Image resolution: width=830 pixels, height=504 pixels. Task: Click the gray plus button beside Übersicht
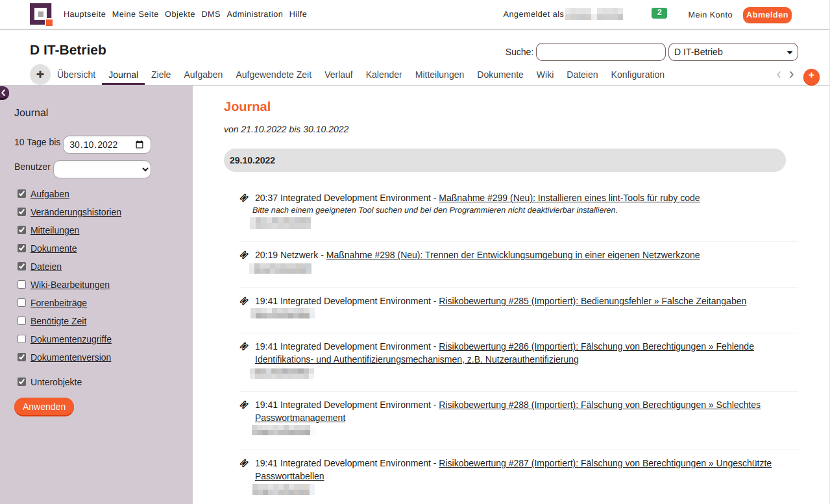click(x=40, y=75)
